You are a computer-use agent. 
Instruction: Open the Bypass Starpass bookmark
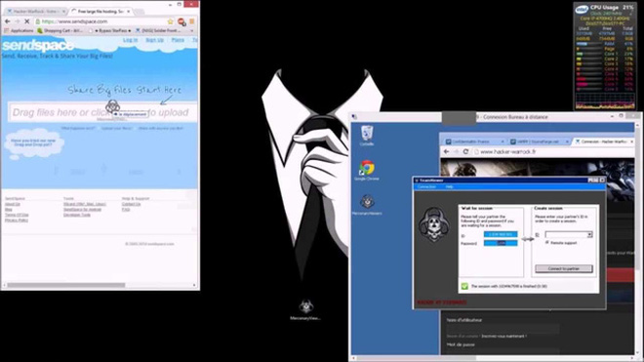pyautogui.click(x=109, y=31)
